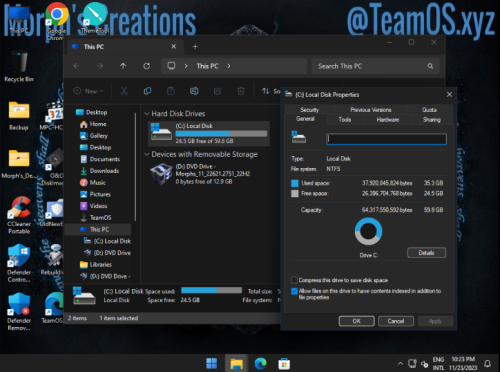Click the blue Used space swatch
500x372 pixels.
coord(295,183)
